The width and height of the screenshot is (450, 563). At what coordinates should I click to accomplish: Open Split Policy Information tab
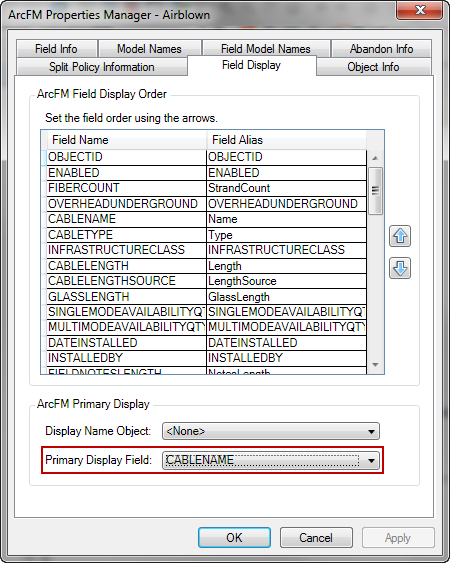pyautogui.click(x=102, y=67)
